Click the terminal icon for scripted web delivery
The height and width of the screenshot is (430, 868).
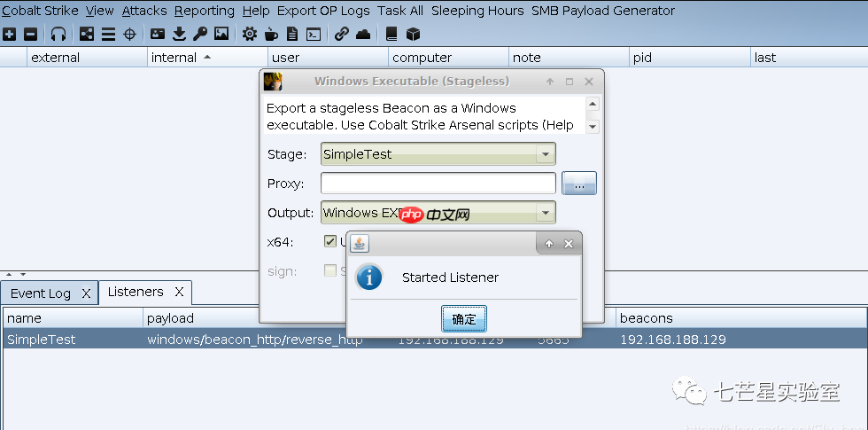(x=314, y=35)
